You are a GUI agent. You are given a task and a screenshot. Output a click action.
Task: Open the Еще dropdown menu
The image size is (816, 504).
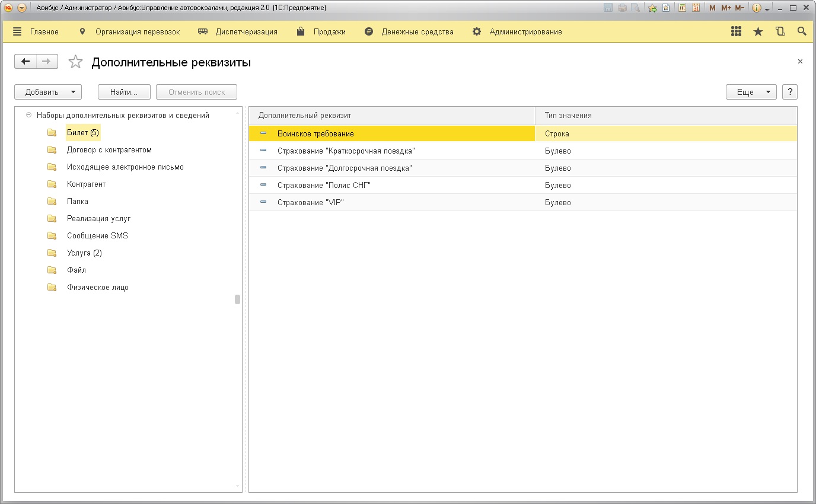pyautogui.click(x=751, y=92)
